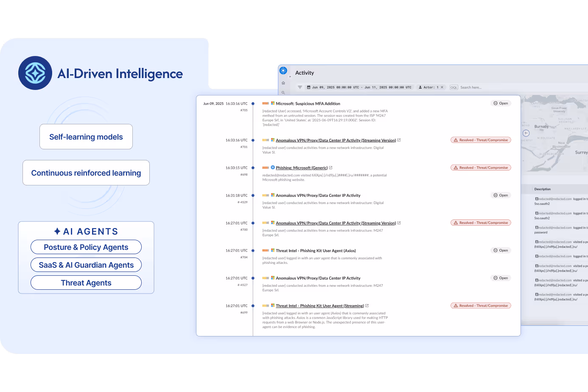588x392 pixels.
Task: Click the Self-learning models box
Action: [x=86, y=137]
